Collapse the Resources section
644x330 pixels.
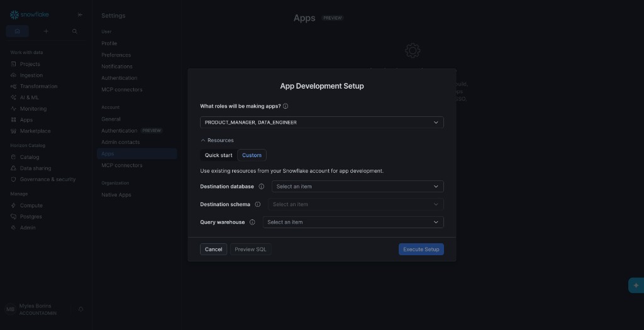tap(217, 140)
